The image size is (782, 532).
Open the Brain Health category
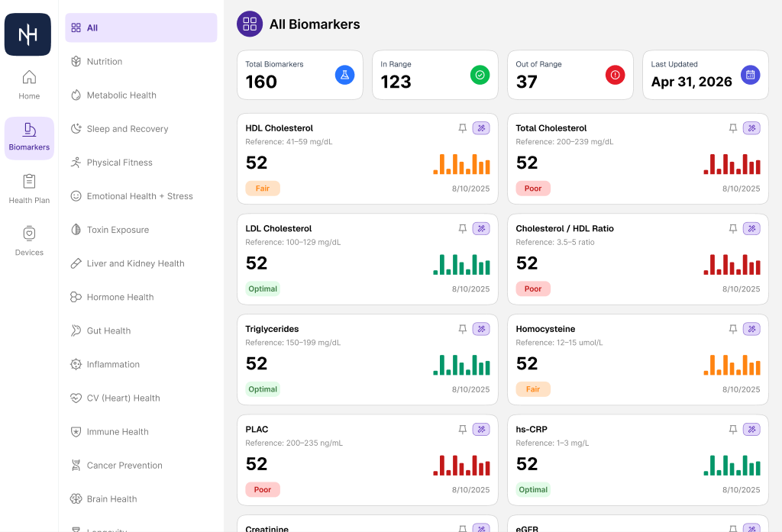point(141,499)
